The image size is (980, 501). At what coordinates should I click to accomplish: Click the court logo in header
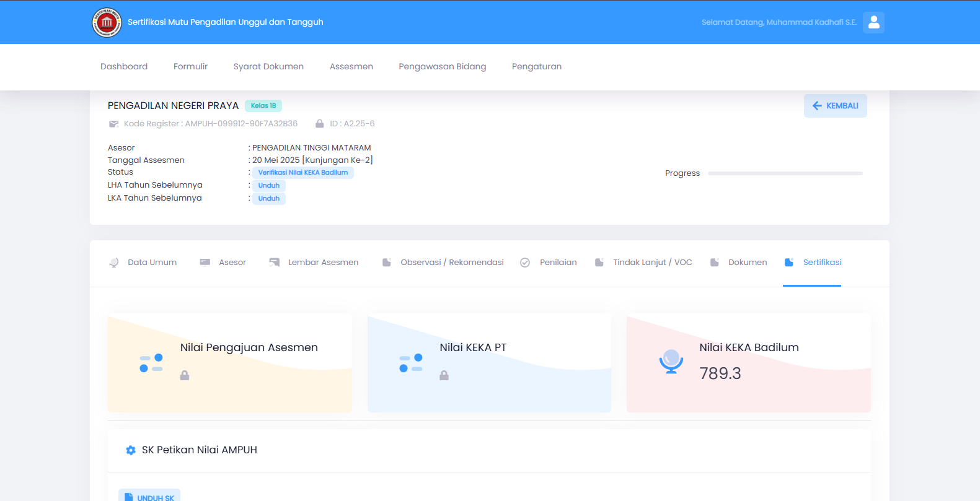tap(107, 22)
